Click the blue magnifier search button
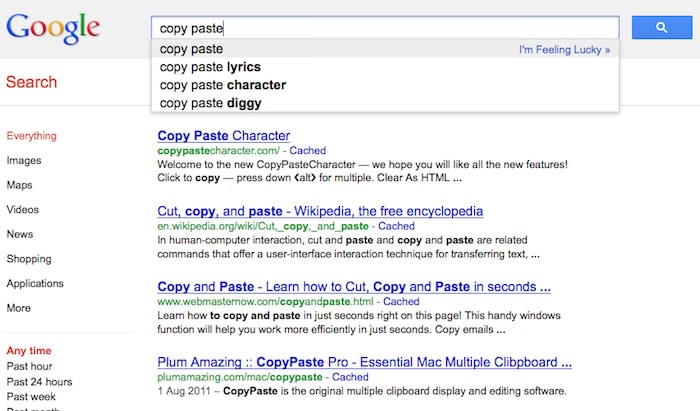This screenshot has height=411, width=700. tap(662, 28)
